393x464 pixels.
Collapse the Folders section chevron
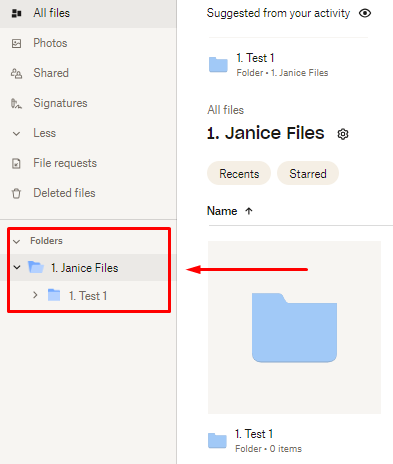tap(16, 241)
